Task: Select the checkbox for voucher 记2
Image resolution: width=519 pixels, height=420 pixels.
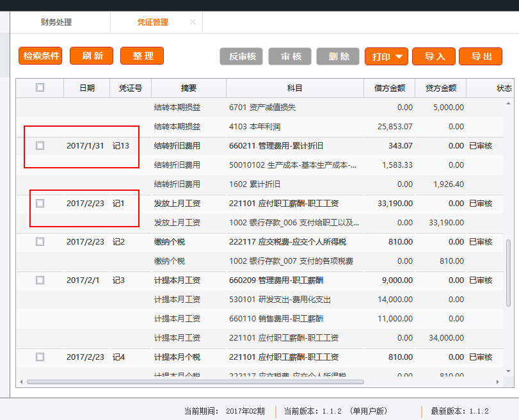Action: pyautogui.click(x=40, y=242)
